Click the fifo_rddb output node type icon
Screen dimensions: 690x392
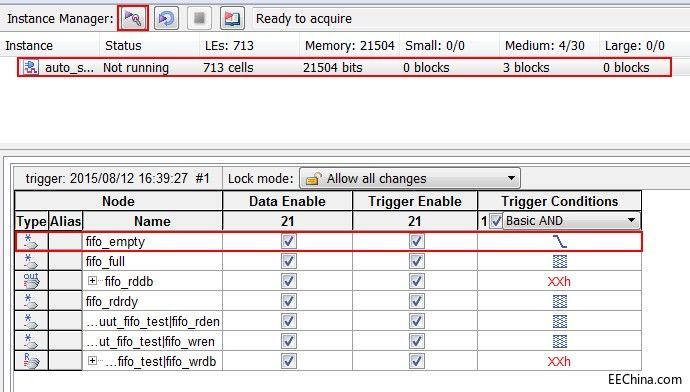coord(31,281)
